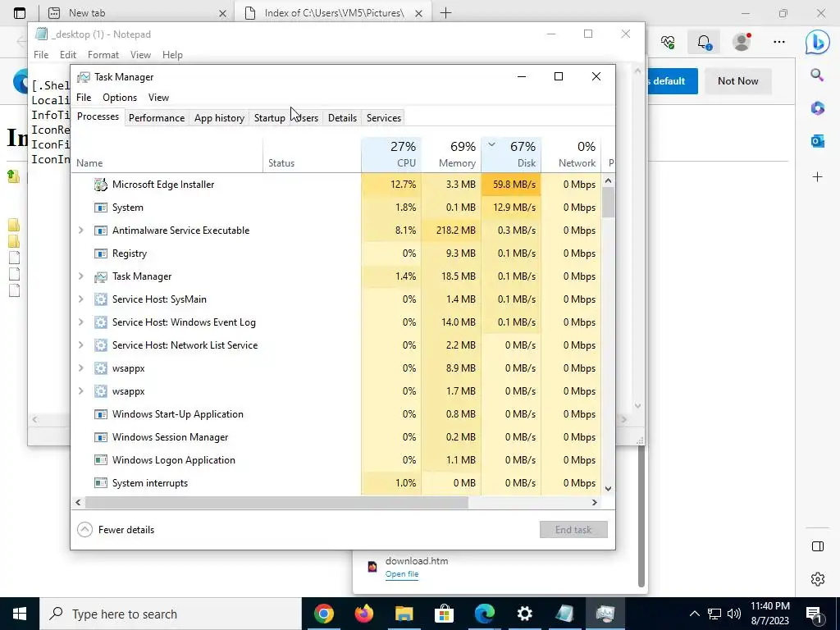Screen dimensions: 840x630
Task: Open Task Manager Options menu
Action: (120, 98)
